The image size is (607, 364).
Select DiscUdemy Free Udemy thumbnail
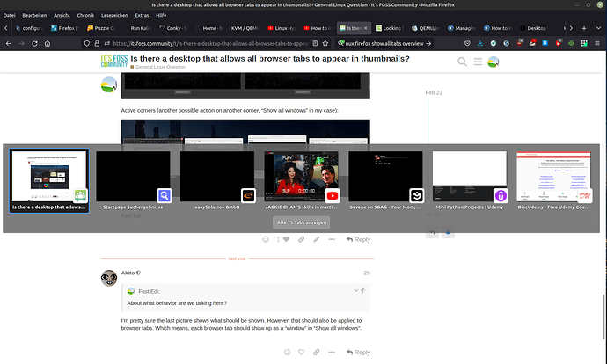(553, 180)
